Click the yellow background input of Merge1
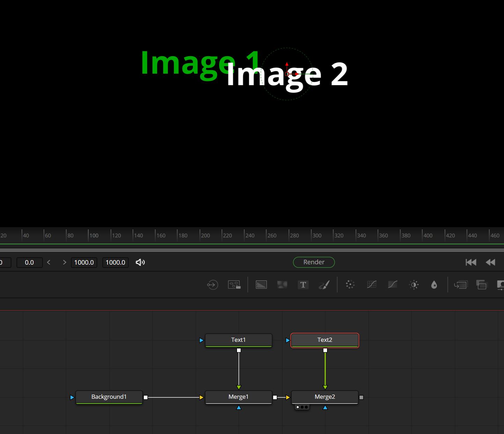The image size is (504, 434). tap(201, 397)
